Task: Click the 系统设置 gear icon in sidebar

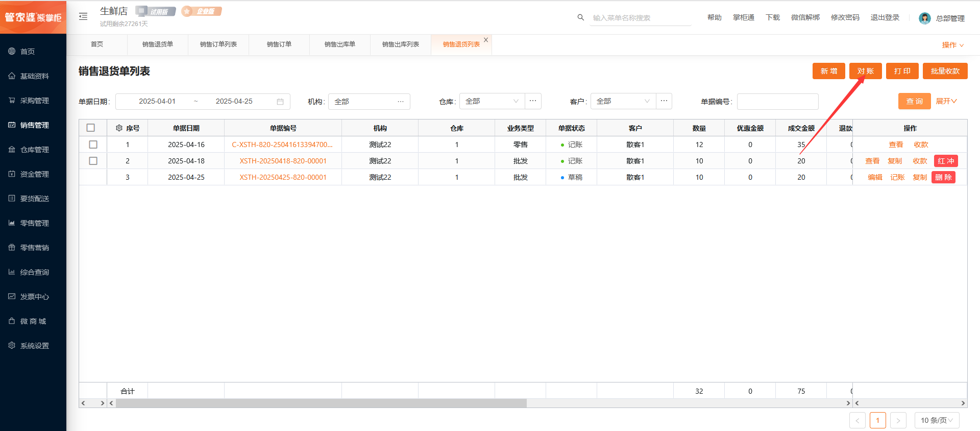Action: pos(12,346)
